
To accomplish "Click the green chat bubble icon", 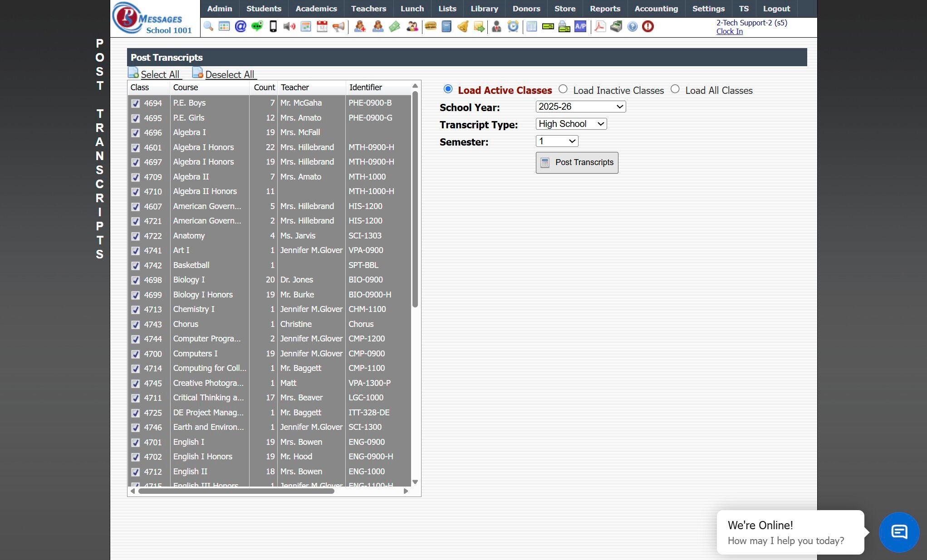I will click(257, 26).
